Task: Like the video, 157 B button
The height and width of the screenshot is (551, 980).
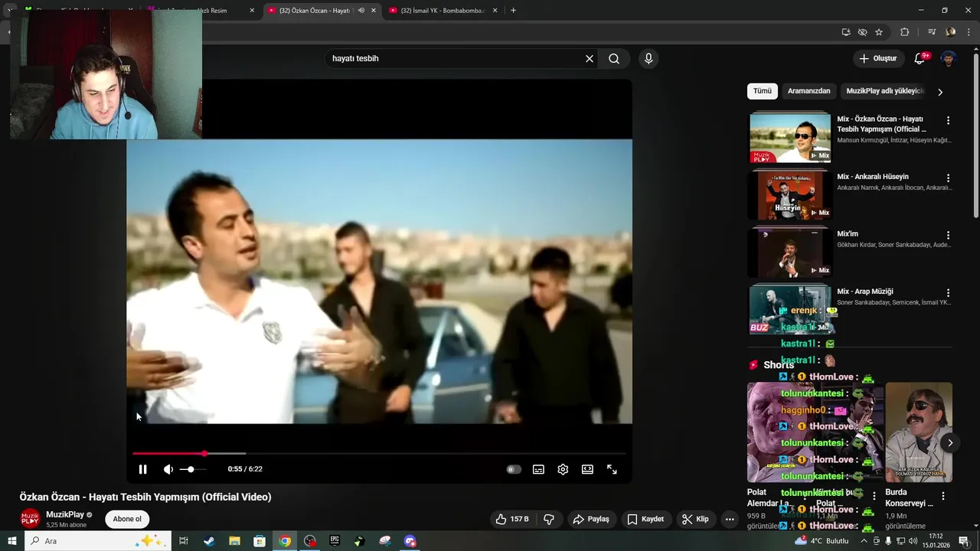Action: [512, 519]
